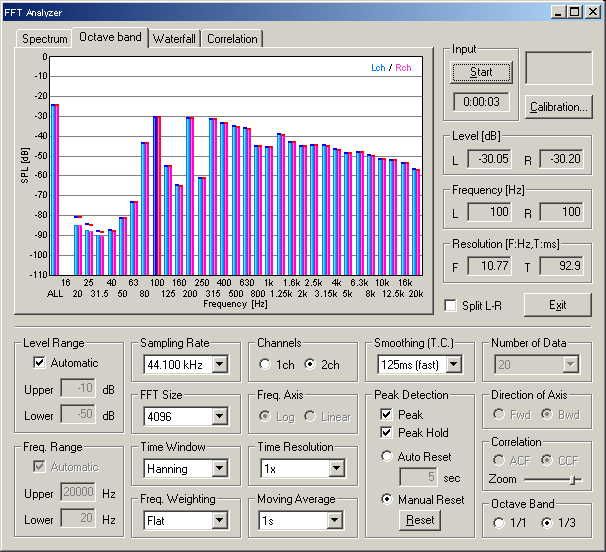The width and height of the screenshot is (606, 552).
Task: Click the Level Range Upper dB field
Action: coord(78,388)
